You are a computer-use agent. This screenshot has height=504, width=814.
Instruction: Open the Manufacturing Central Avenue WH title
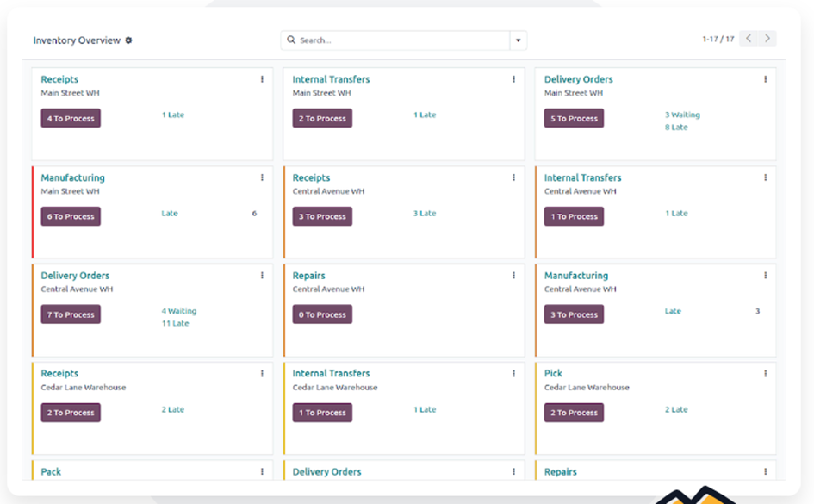click(x=575, y=276)
